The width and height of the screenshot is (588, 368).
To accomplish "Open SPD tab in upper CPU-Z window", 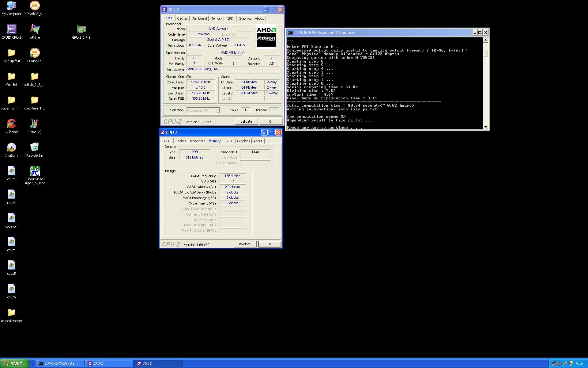I will tap(230, 18).
